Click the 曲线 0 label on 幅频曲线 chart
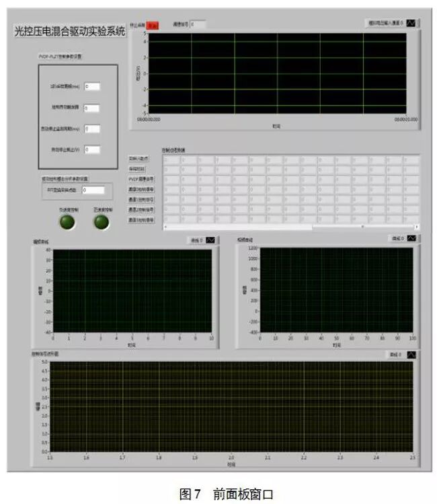Image resolution: width=437 pixels, height=504 pixels. 196,240
